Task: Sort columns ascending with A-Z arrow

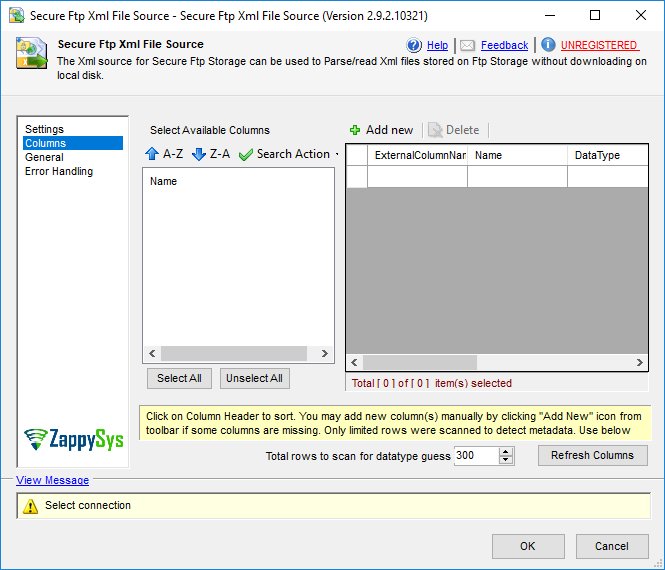Action: (x=164, y=154)
